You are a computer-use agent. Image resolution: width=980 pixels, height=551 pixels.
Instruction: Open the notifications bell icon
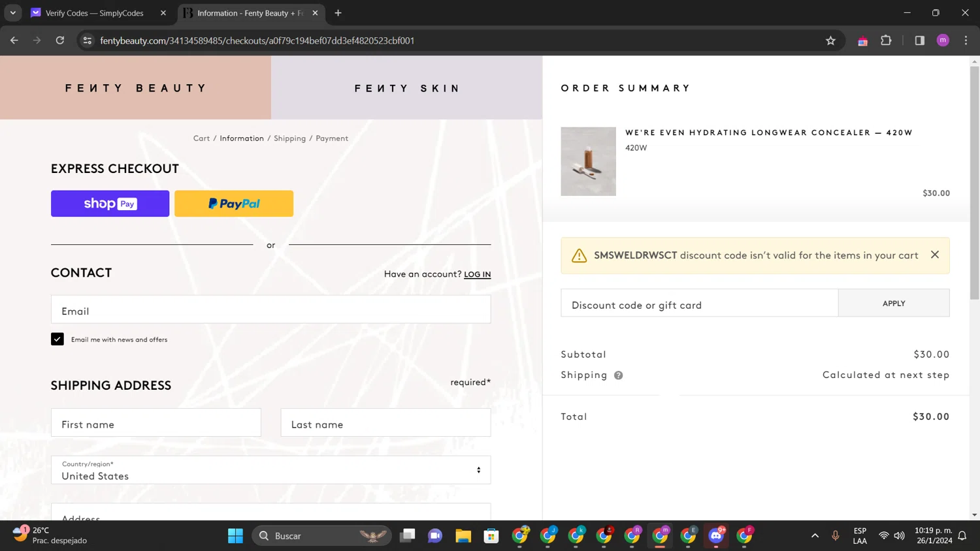pyautogui.click(x=962, y=536)
